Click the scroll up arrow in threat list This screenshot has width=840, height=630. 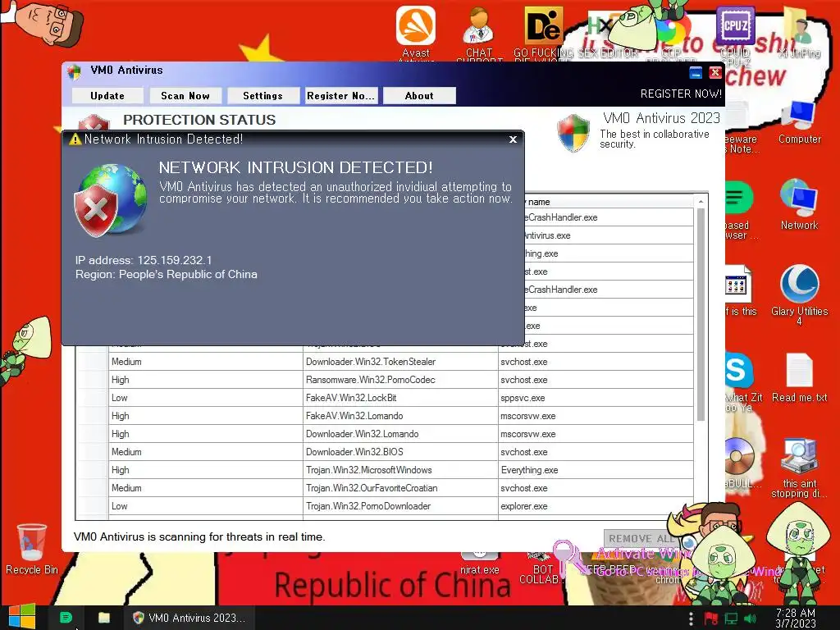701,202
